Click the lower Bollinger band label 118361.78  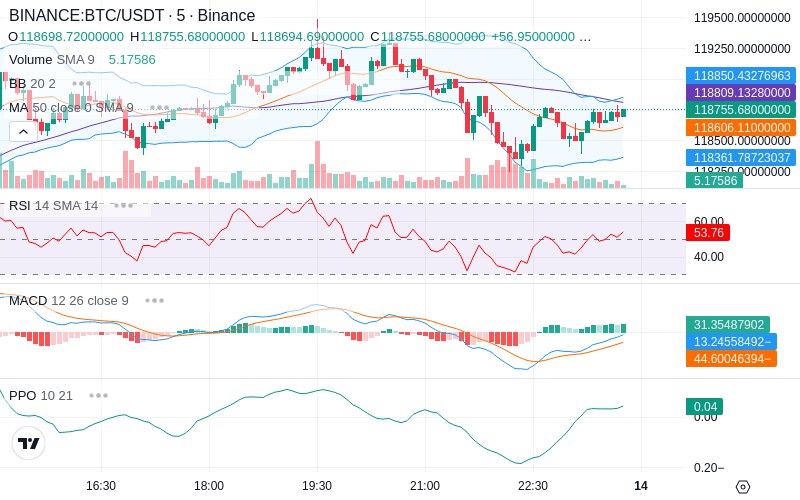741,158
